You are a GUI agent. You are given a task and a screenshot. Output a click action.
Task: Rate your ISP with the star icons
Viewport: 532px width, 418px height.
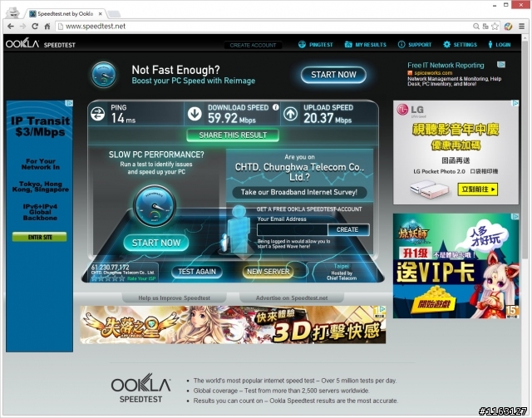pyautogui.click(x=108, y=278)
